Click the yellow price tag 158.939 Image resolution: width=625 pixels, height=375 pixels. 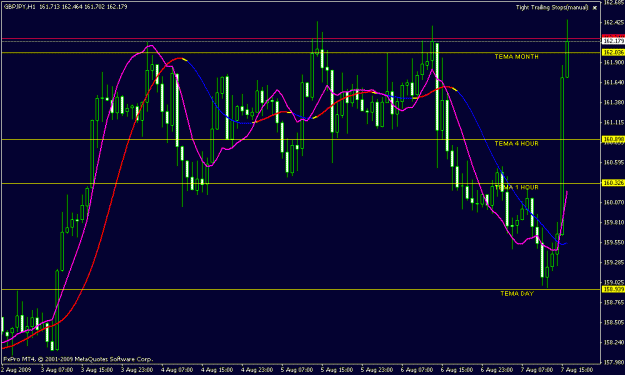pyautogui.click(x=613, y=289)
